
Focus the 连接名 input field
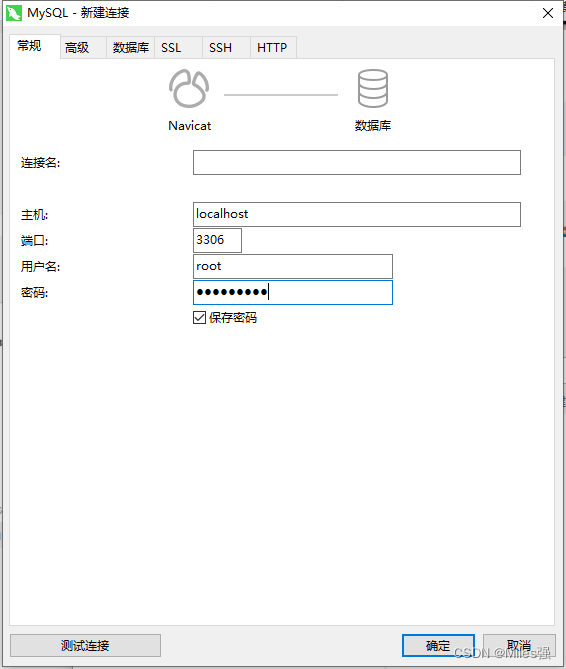(x=357, y=163)
